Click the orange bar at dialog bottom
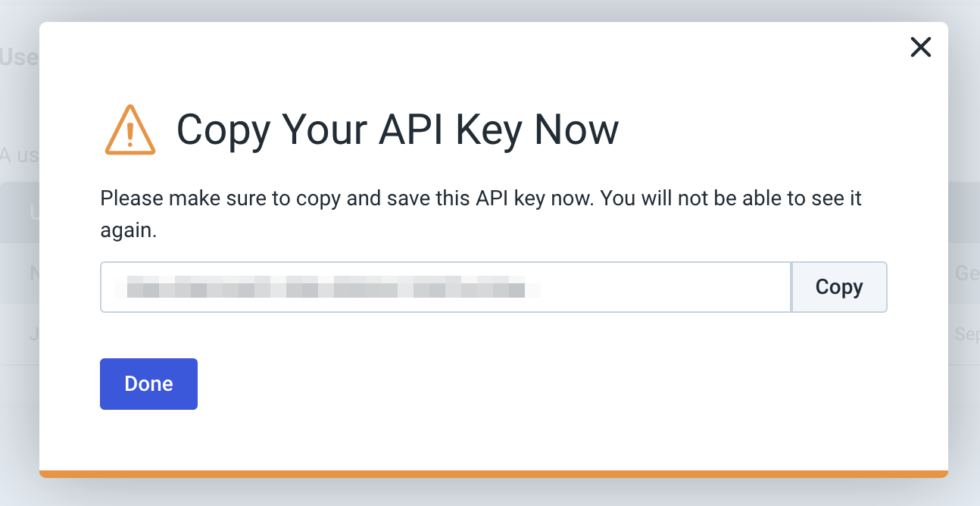The image size is (980, 506). point(493,474)
